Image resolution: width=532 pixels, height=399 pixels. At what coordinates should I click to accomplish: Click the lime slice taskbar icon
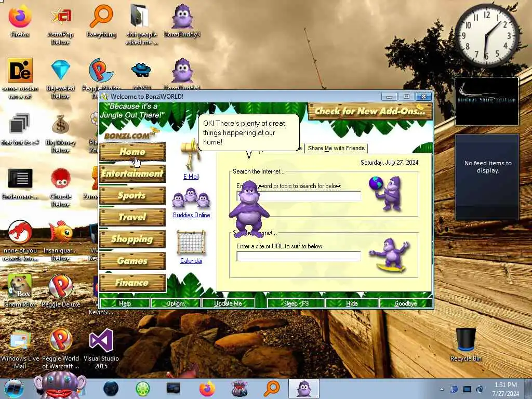(x=143, y=389)
